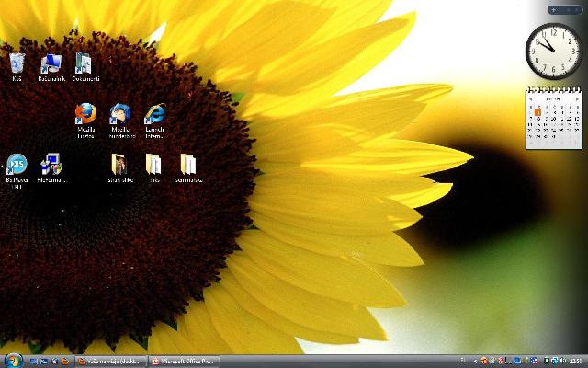
Task: Open the Dokumenti desktop icon
Action: pyautogui.click(x=83, y=64)
